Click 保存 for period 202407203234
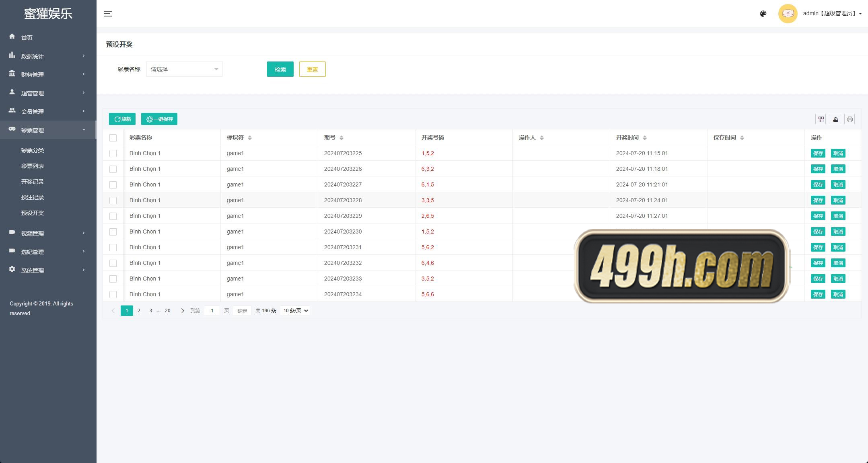Screen dimensions: 868x463 [x=818, y=294]
